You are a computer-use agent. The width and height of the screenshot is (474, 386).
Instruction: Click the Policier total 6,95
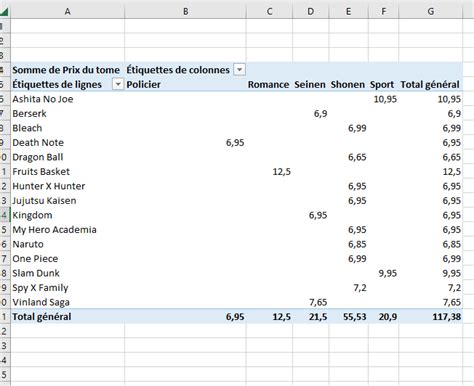click(x=235, y=317)
